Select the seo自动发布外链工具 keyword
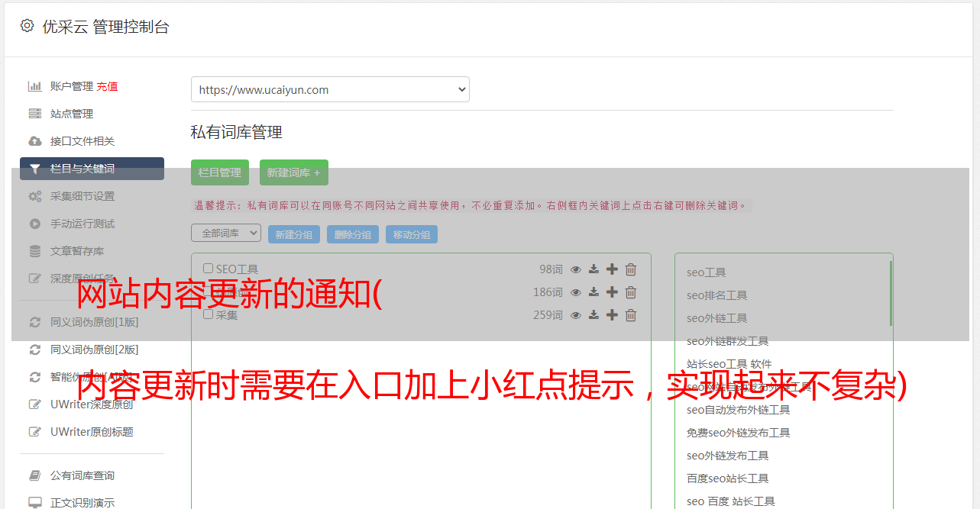 pos(739,410)
